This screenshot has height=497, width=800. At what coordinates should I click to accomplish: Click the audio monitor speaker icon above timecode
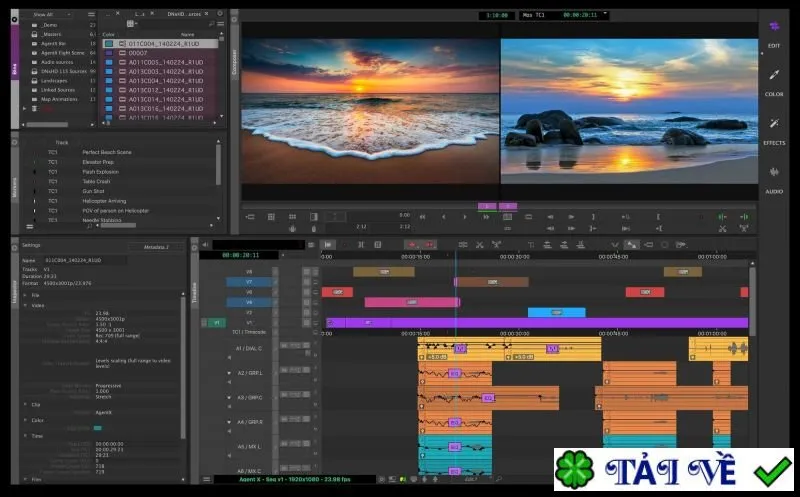pos(205,245)
